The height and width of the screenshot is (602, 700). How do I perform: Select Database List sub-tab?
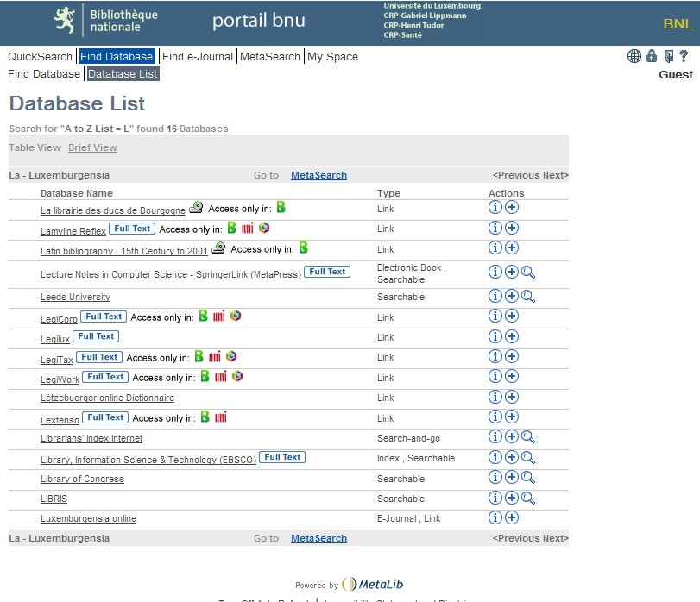[x=123, y=74]
